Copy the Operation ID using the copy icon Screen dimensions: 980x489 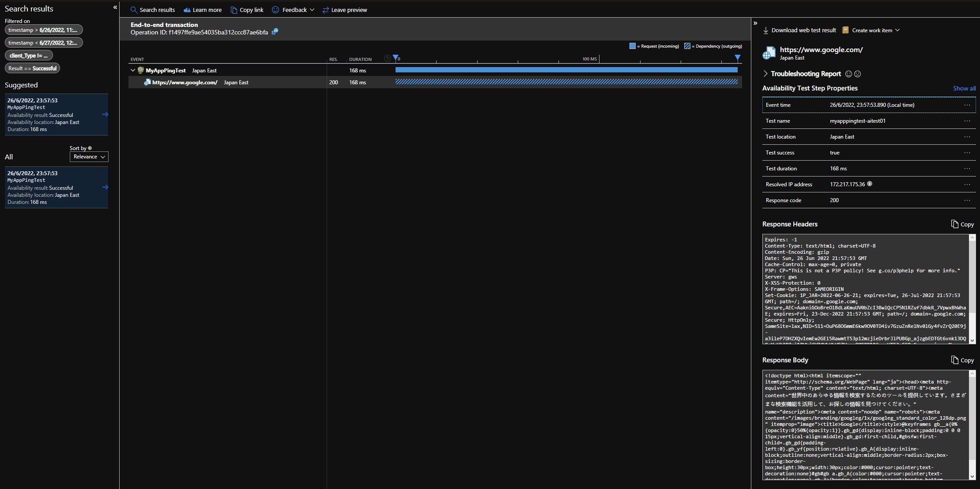[x=275, y=32]
